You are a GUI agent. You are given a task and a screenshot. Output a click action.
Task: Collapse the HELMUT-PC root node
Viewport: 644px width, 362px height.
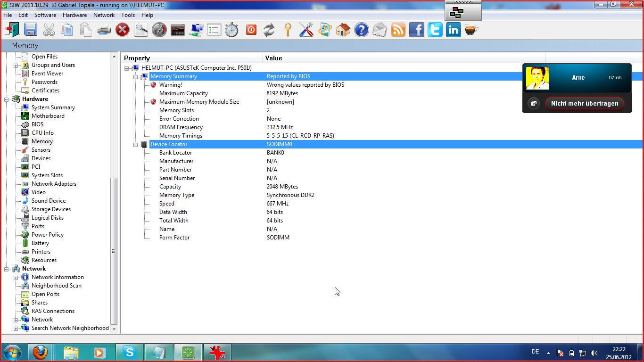coord(127,68)
